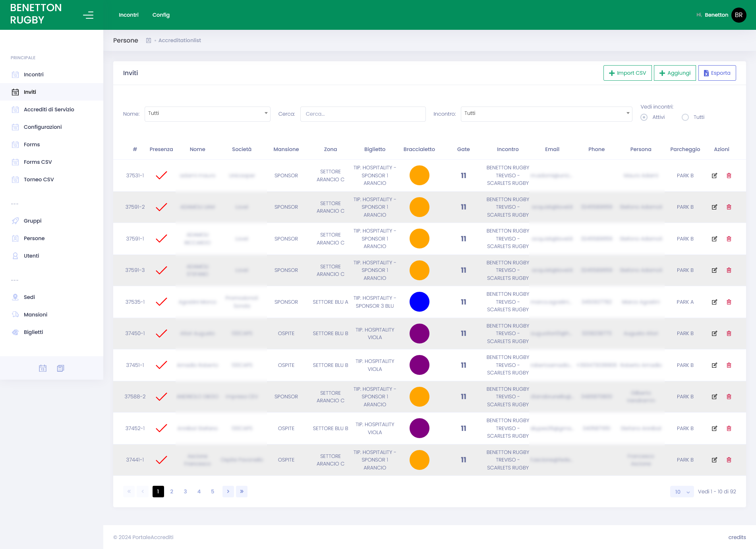Toggle presence checkmark for row 37450-1
Image resolution: width=756 pixels, height=549 pixels.
[x=161, y=334]
